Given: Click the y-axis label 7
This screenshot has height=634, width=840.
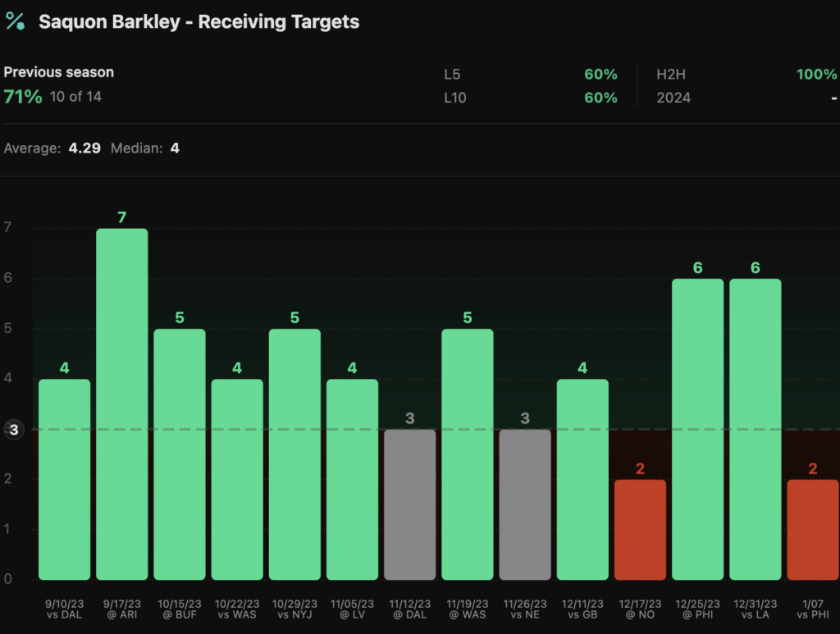Looking at the screenshot, I should (x=7, y=227).
